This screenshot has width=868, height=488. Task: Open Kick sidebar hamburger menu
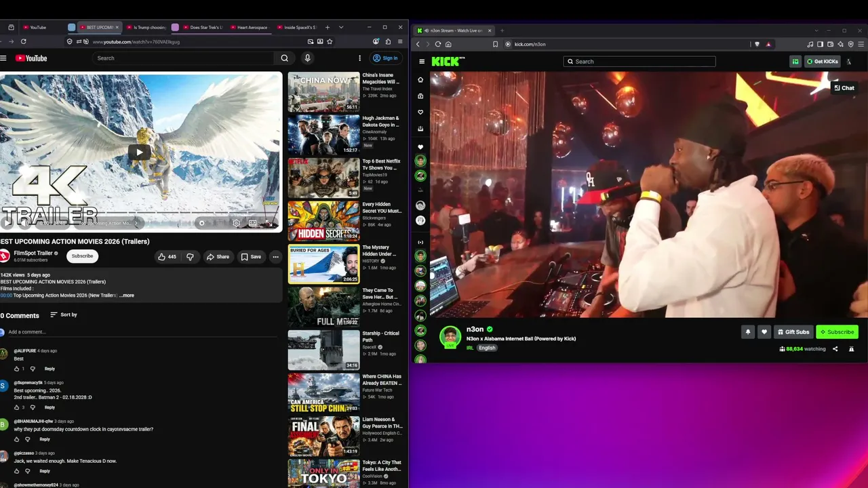[x=421, y=62]
